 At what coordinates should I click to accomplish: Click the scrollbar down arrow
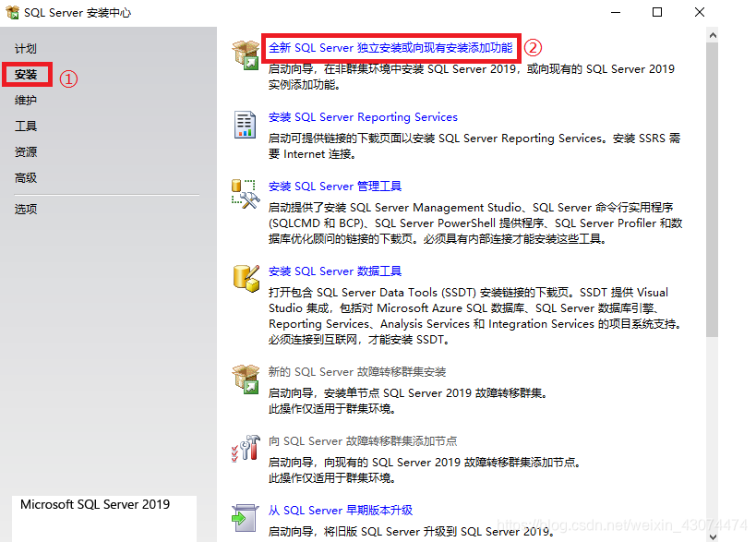[x=713, y=536]
